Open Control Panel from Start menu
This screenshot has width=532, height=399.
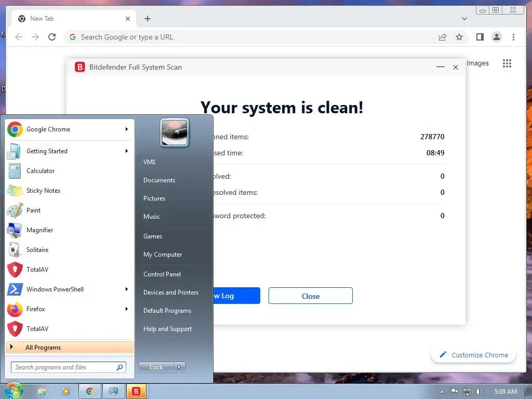click(x=162, y=274)
